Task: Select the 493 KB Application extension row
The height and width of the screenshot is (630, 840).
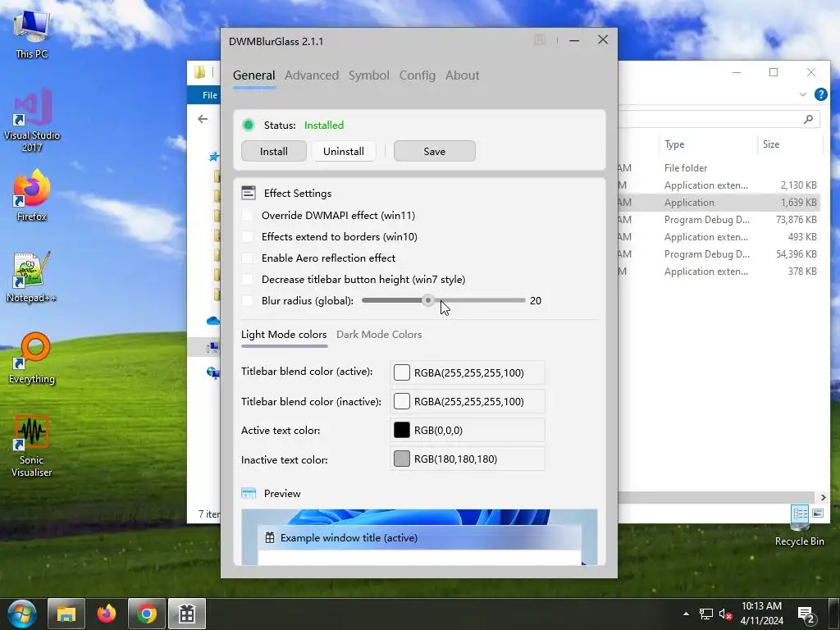Action: pyautogui.click(x=719, y=237)
